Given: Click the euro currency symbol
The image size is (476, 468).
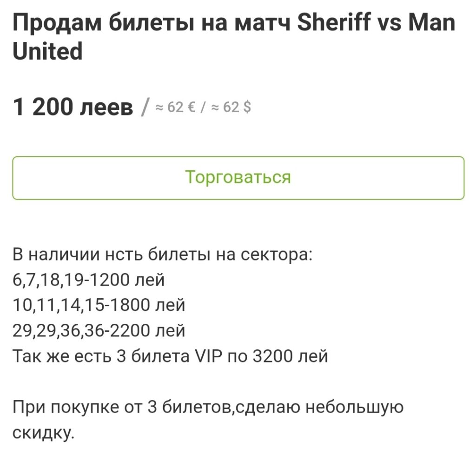Looking at the screenshot, I should [191, 107].
